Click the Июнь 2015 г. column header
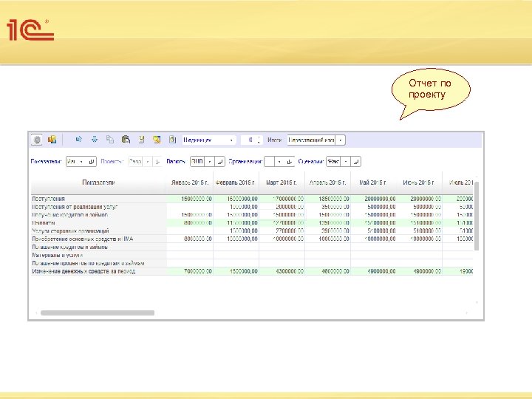532x399 pixels. (x=419, y=183)
